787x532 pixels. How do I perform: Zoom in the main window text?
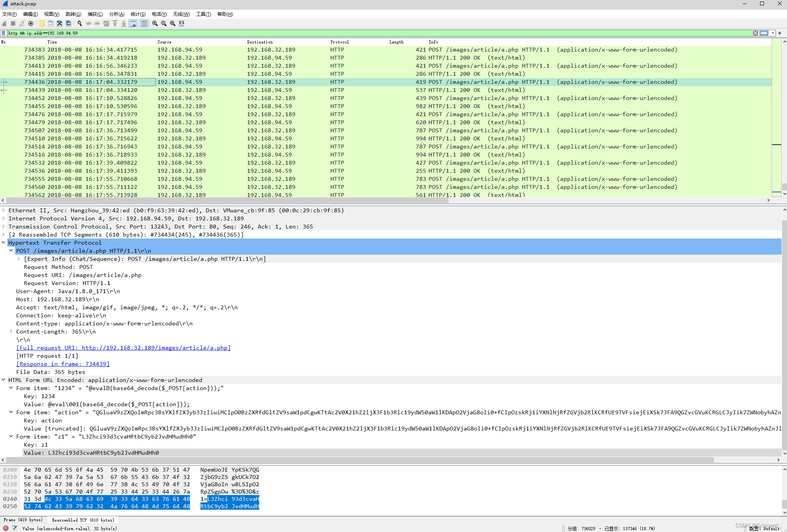(155, 23)
